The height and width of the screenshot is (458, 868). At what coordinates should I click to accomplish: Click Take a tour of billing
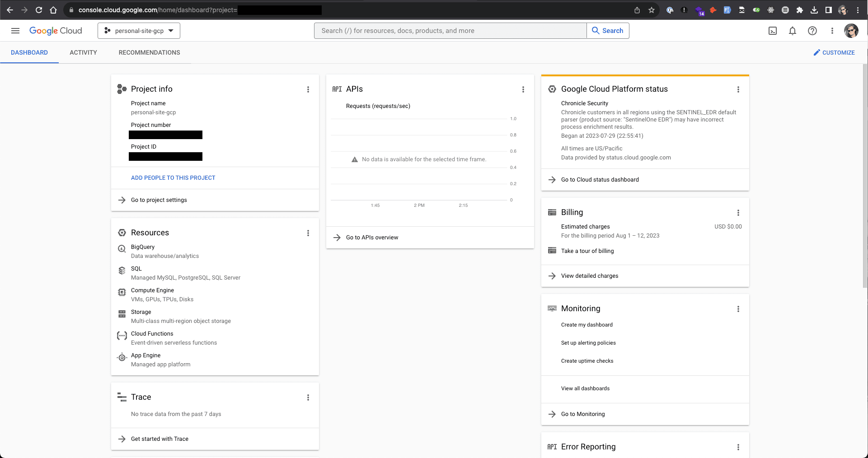587,251
